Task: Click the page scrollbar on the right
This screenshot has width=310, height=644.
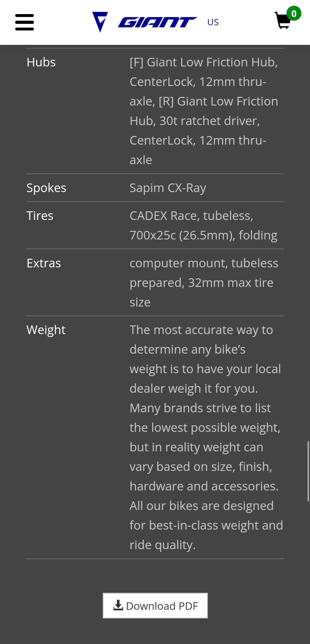Action: coord(308,471)
